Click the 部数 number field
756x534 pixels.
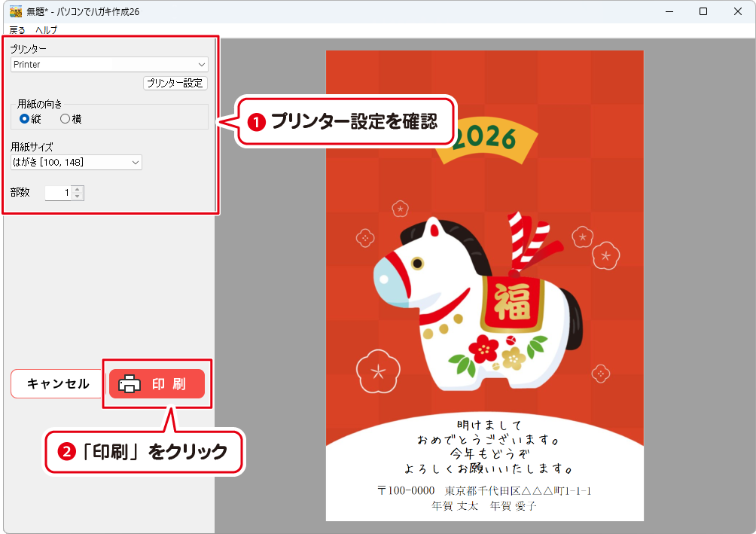[x=57, y=193]
